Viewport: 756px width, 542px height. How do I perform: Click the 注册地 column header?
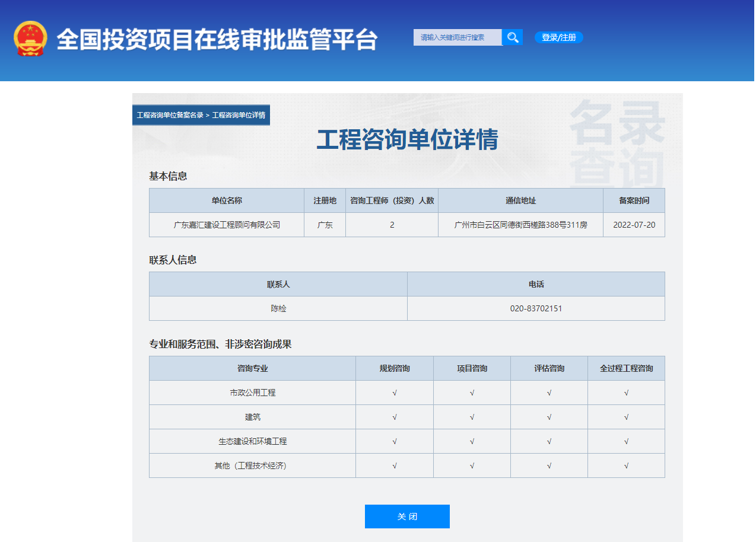tap(325, 200)
